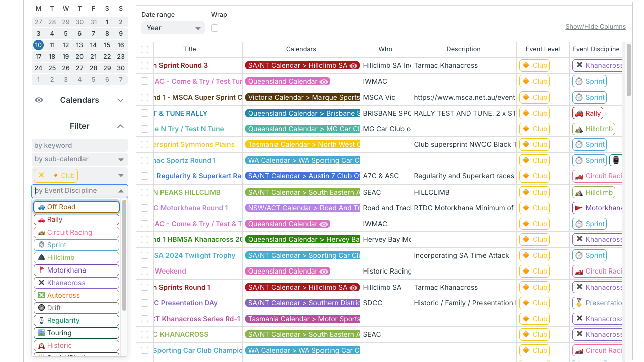Select Motorkhana discipline option

tap(76, 270)
